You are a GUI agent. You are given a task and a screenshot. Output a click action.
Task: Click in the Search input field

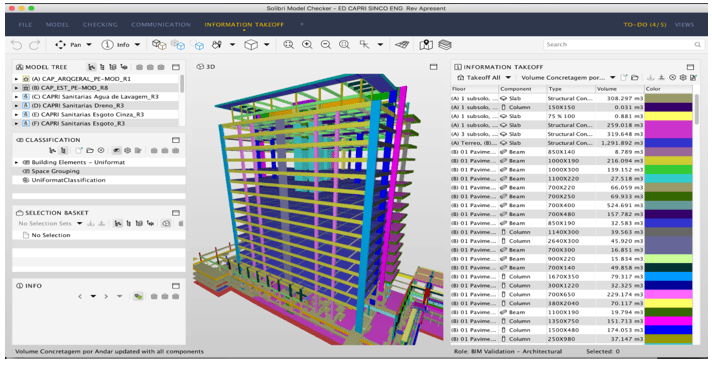[x=623, y=44]
